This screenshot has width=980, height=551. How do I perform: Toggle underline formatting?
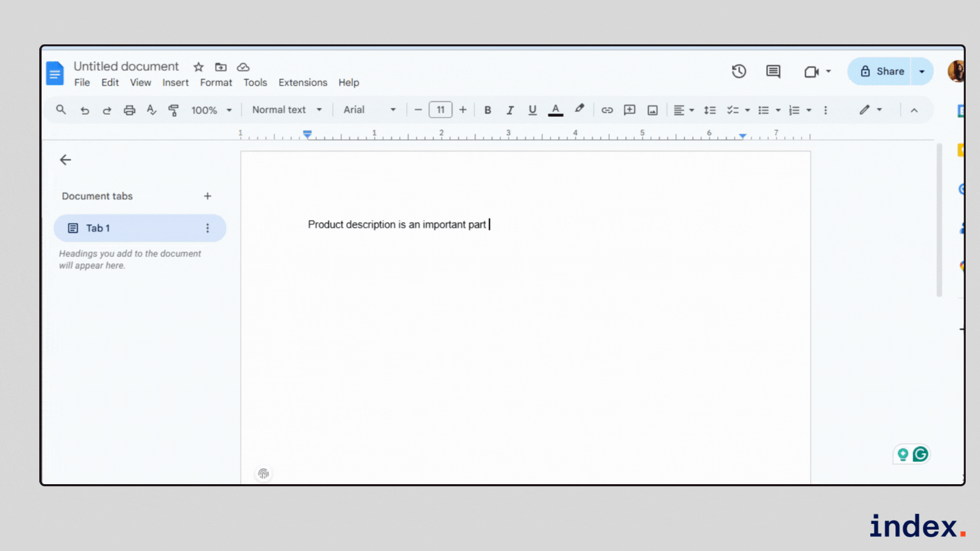[x=532, y=110]
